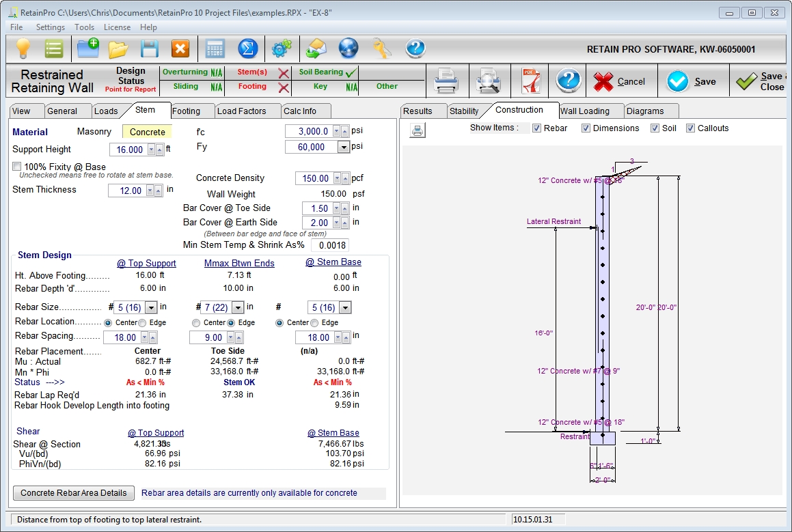Select the Masonry material option

point(94,132)
